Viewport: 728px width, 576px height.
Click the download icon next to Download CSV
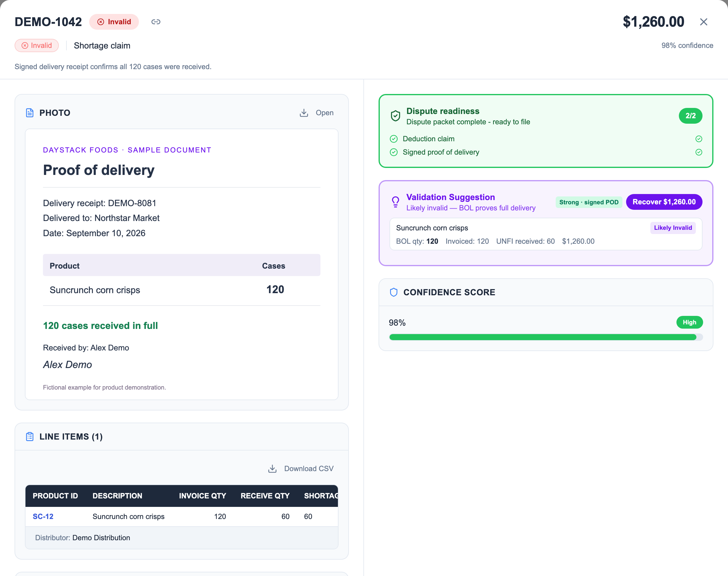[272, 469]
